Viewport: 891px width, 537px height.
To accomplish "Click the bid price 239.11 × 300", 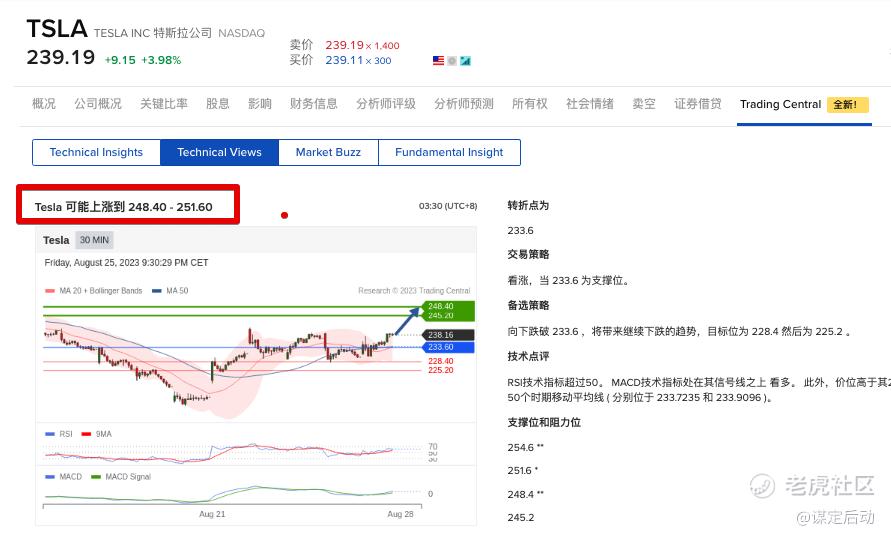I will point(358,60).
